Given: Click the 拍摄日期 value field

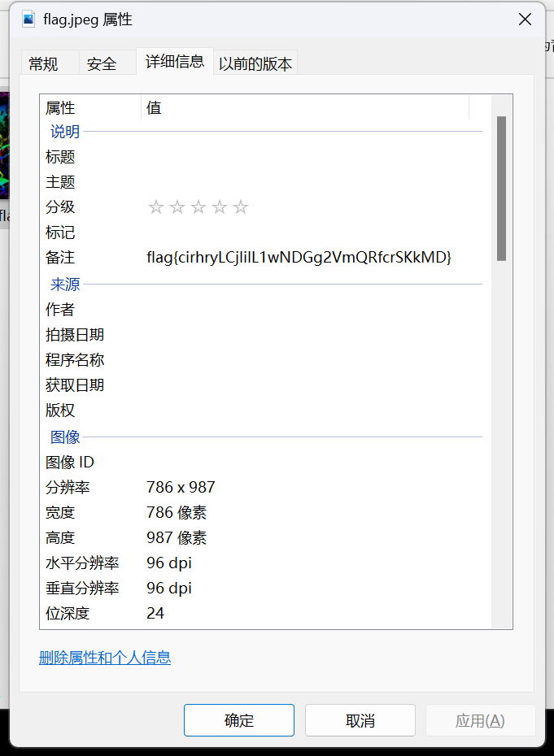Looking at the screenshot, I should tap(309, 335).
